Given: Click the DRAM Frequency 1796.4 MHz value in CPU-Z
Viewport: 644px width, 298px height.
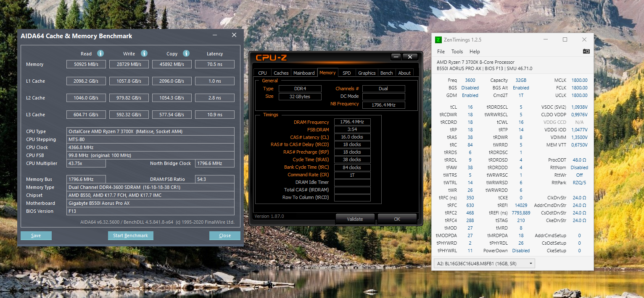Looking at the screenshot, I should [x=352, y=122].
